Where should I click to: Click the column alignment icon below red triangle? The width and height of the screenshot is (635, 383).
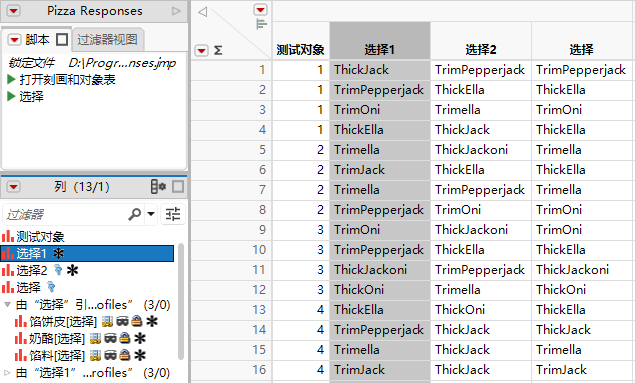262,24
